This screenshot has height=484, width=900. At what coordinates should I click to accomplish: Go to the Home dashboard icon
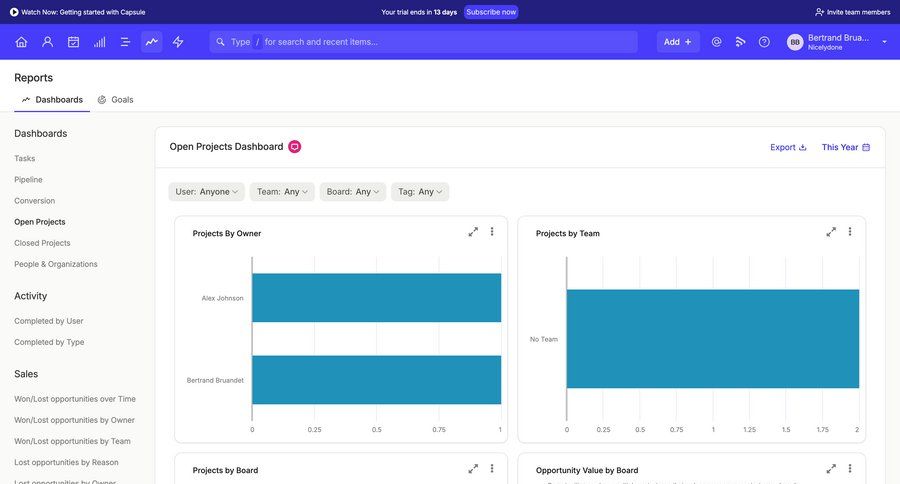point(21,42)
